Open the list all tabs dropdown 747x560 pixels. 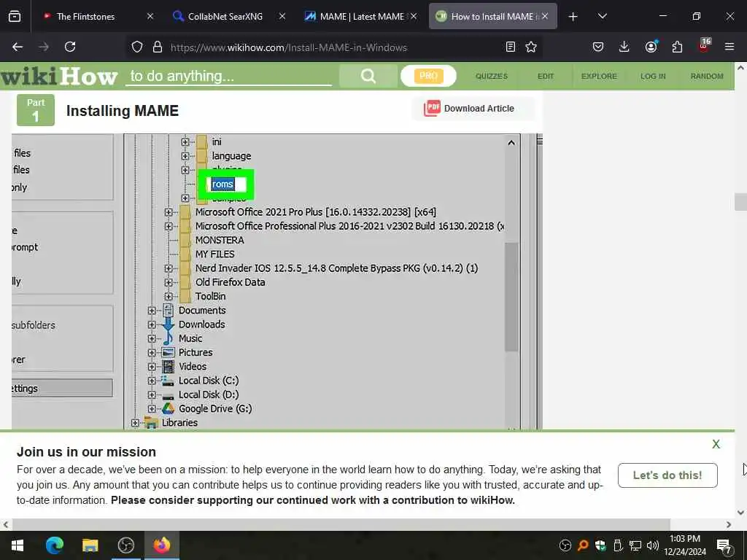[602, 16]
